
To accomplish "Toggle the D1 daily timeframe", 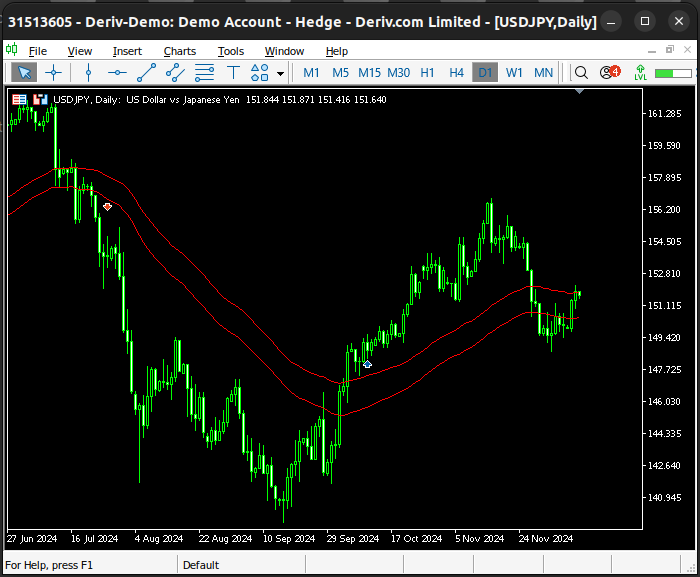I will [485, 72].
